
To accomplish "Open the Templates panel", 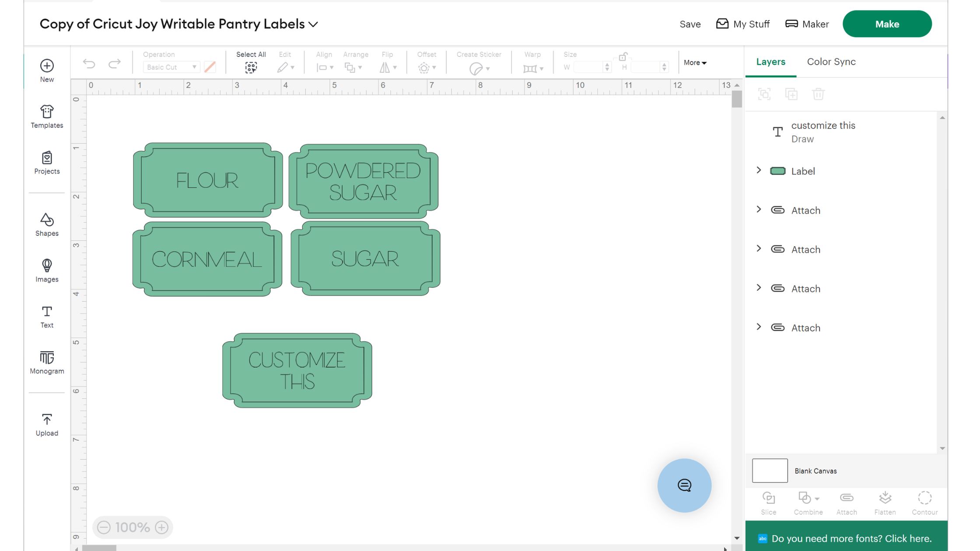I will [47, 116].
